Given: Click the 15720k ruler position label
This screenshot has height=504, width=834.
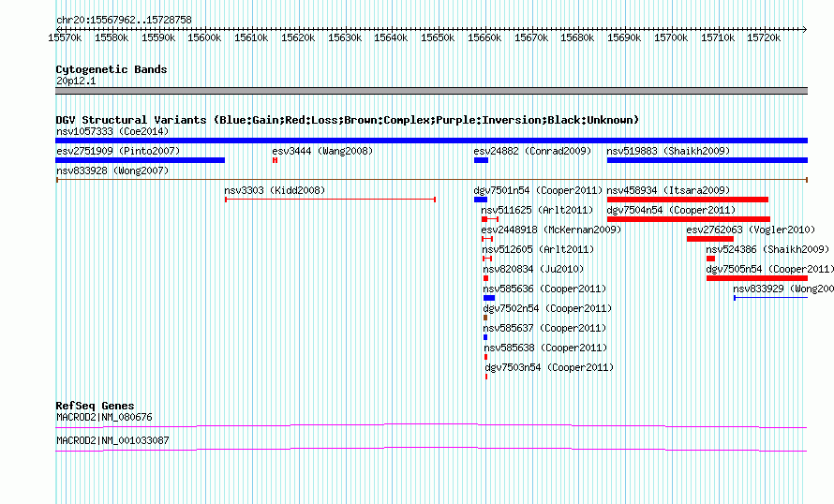Looking at the screenshot, I should point(764,37).
